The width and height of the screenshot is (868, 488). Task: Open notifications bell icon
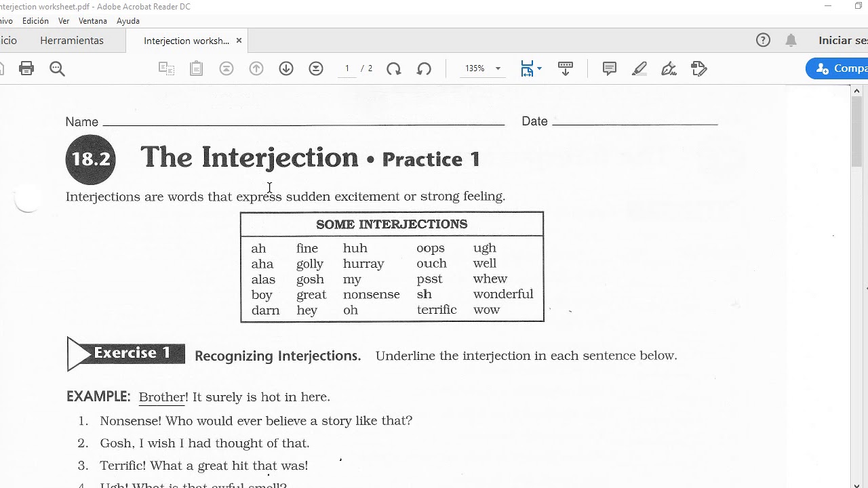[x=791, y=40]
